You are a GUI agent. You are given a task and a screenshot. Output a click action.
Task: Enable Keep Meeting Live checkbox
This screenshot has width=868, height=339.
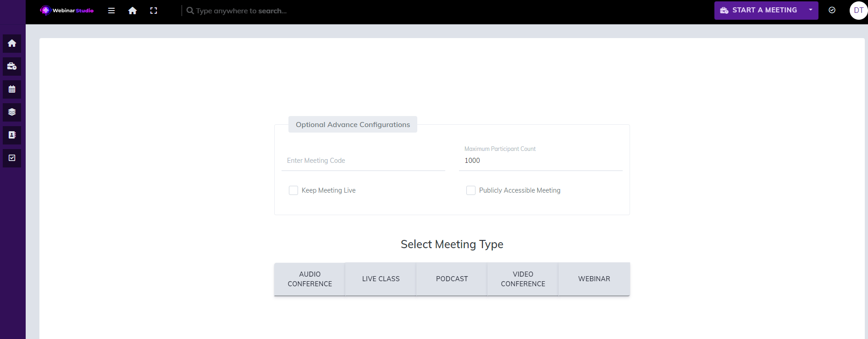coord(293,190)
